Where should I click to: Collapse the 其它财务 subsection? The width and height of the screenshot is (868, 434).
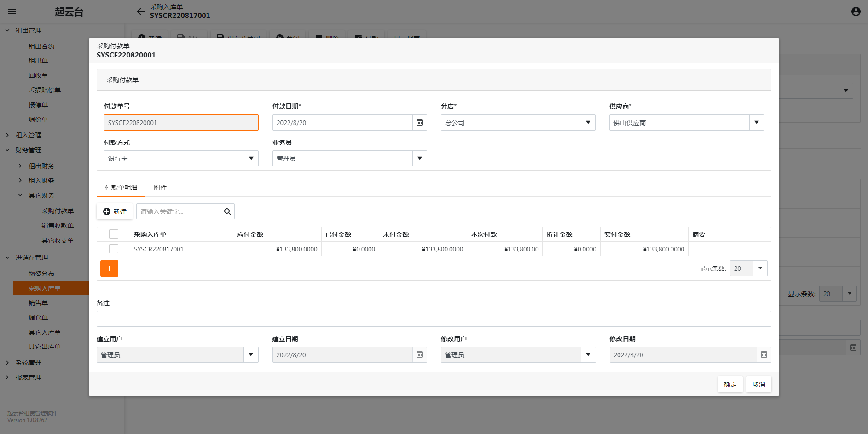click(x=20, y=195)
